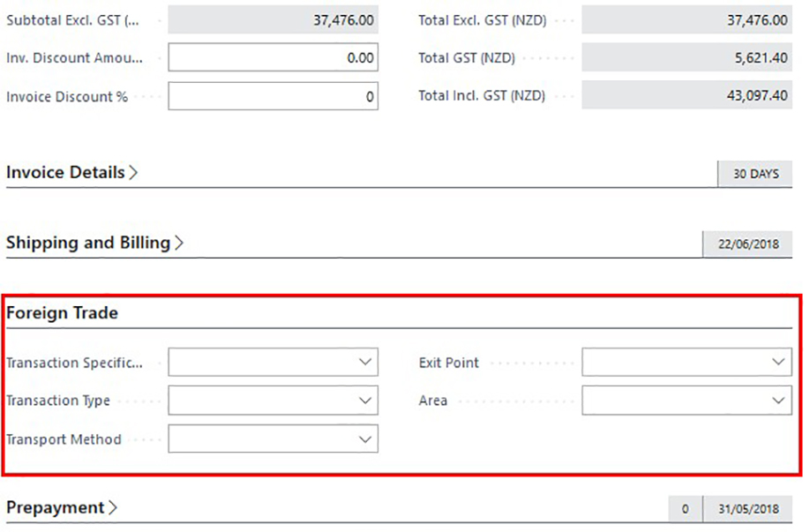Screen dimensions: 810x532
Task: Expand the Shipping and Billing section
Action: pyautogui.click(x=95, y=243)
